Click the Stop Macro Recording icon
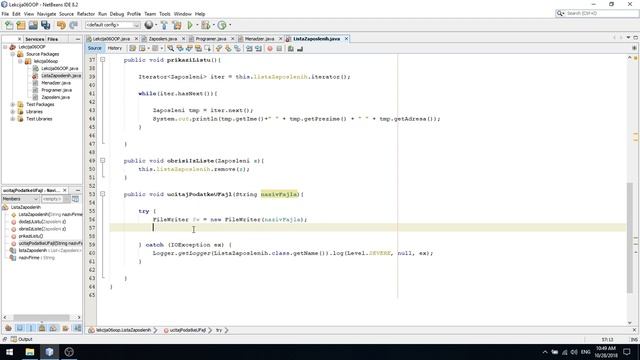 tap(279, 49)
